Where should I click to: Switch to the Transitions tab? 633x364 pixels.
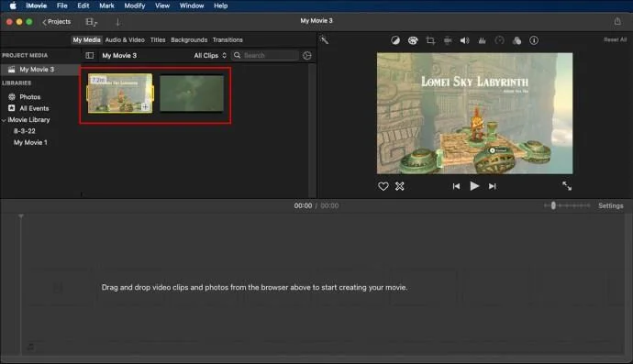[228, 40]
